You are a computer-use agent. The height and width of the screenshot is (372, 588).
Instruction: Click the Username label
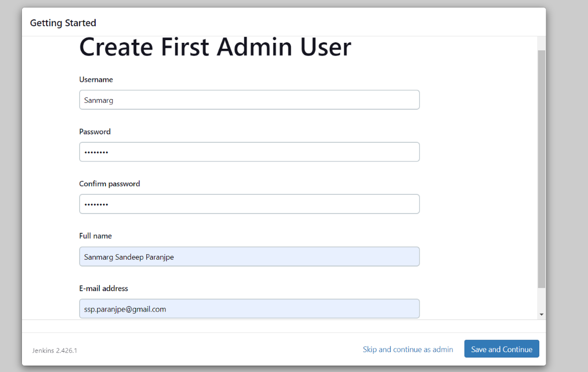pyautogui.click(x=96, y=80)
